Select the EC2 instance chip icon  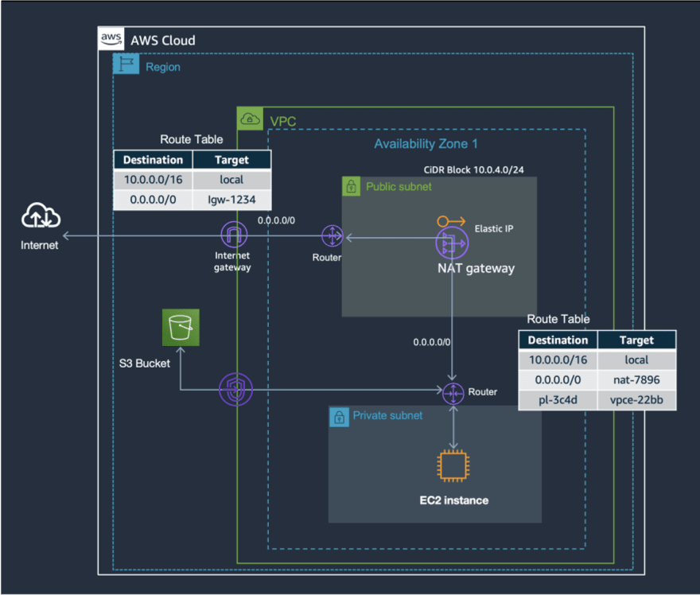453,466
